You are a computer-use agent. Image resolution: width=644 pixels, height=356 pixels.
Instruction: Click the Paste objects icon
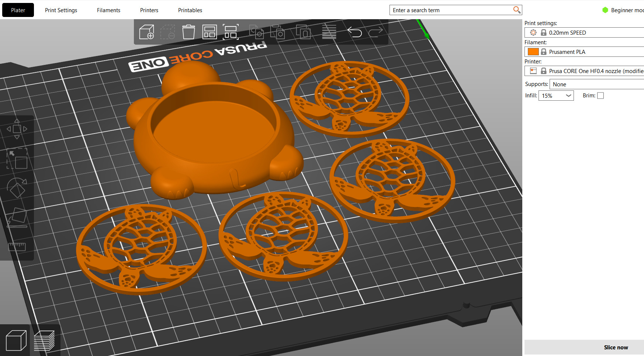pyautogui.click(x=278, y=32)
